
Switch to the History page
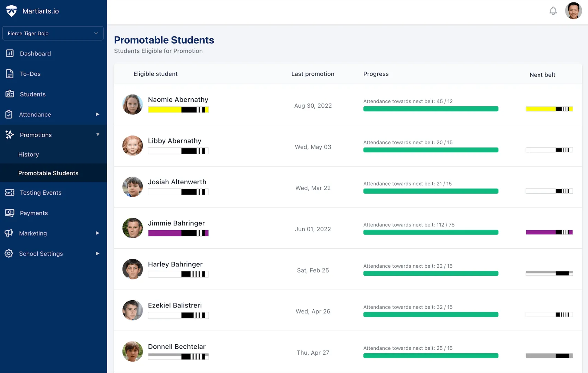[28, 154]
